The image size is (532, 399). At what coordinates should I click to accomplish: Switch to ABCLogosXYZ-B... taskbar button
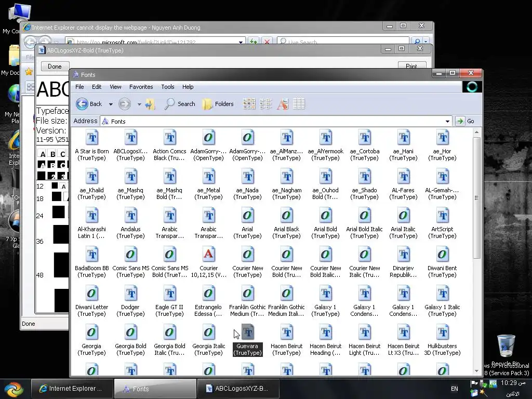(238, 389)
